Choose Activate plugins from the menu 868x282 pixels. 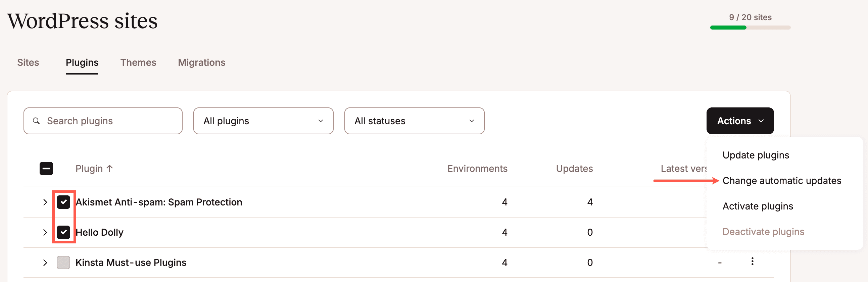[758, 206]
